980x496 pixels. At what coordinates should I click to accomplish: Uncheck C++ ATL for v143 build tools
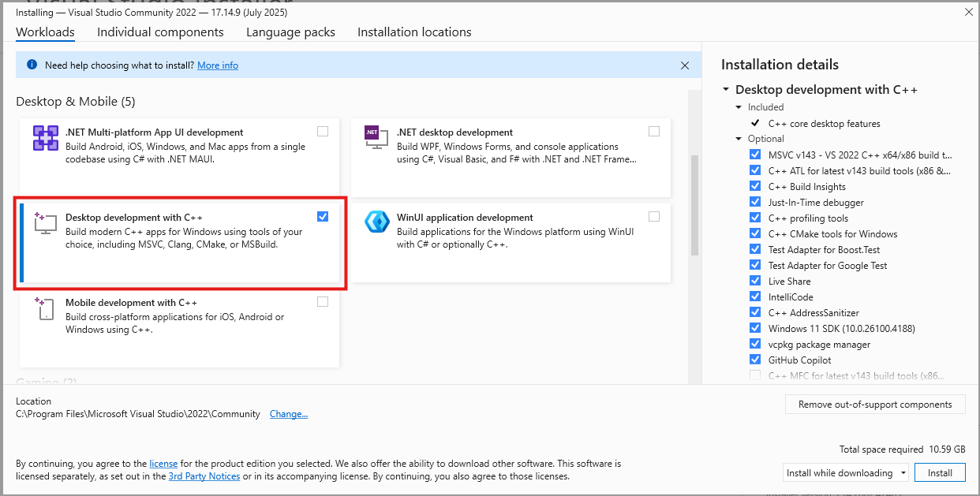point(755,171)
